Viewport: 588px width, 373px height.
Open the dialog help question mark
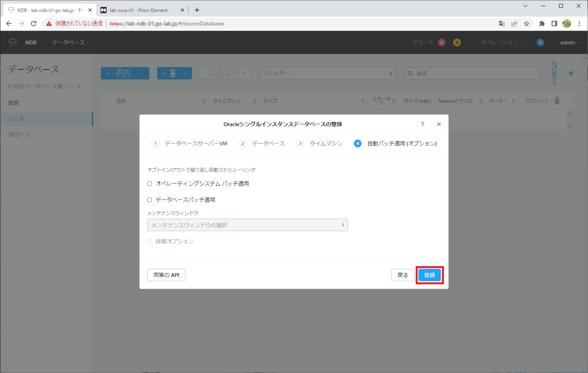pyautogui.click(x=422, y=124)
